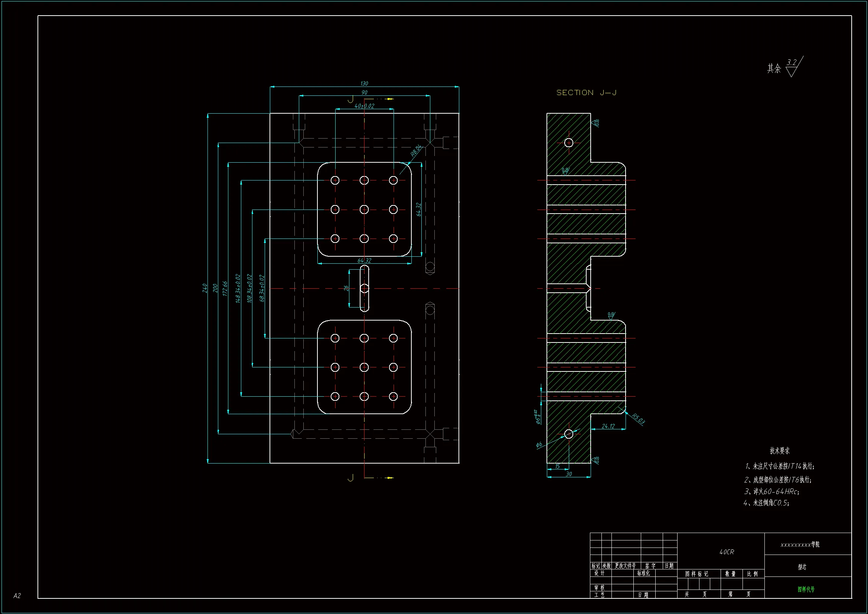Click the 172.66 vertical dimension text
Image resolution: width=868 pixels, height=614 pixels.
click(x=225, y=288)
